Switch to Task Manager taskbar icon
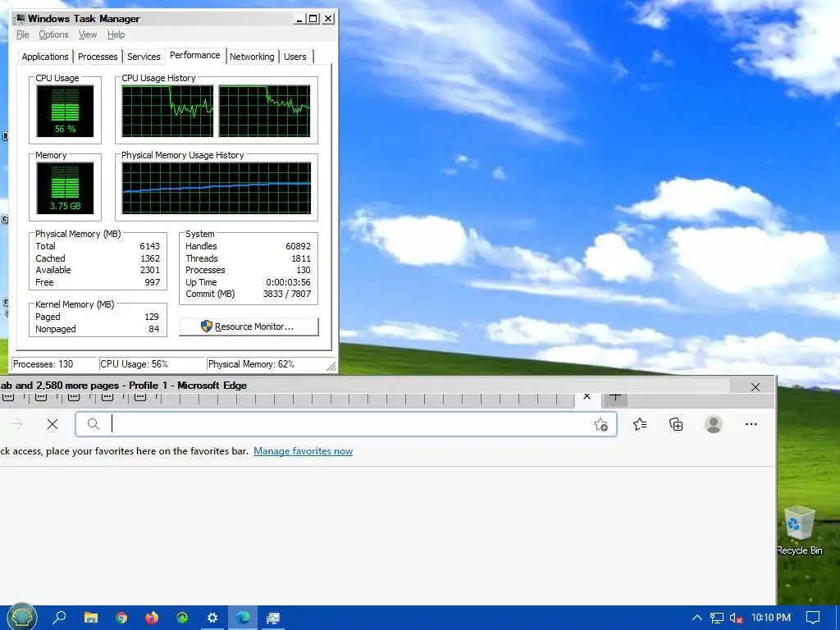The width and height of the screenshot is (840, 630). click(x=273, y=618)
